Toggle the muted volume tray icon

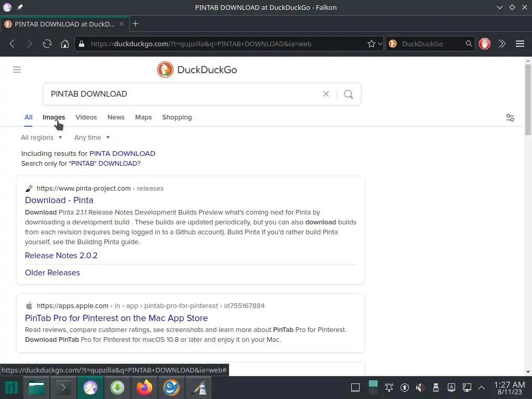tap(420, 388)
